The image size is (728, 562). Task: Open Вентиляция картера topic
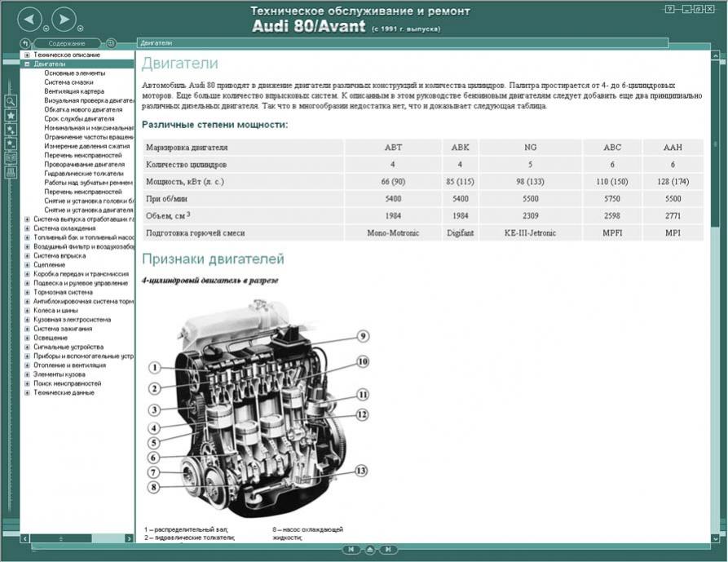[74, 91]
